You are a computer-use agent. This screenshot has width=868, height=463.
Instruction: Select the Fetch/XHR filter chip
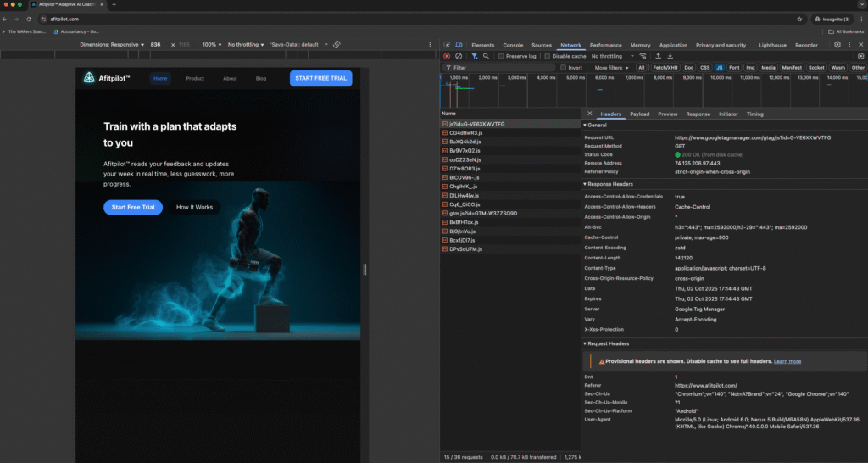pos(665,68)
